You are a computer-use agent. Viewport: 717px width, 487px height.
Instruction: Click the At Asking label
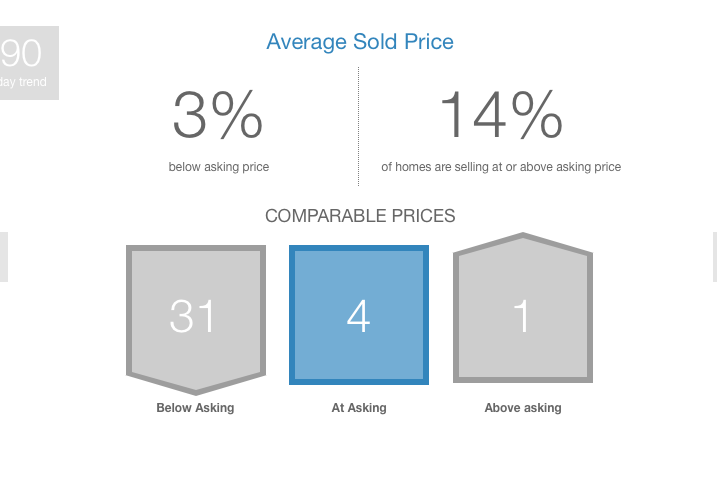click(359, 407)
